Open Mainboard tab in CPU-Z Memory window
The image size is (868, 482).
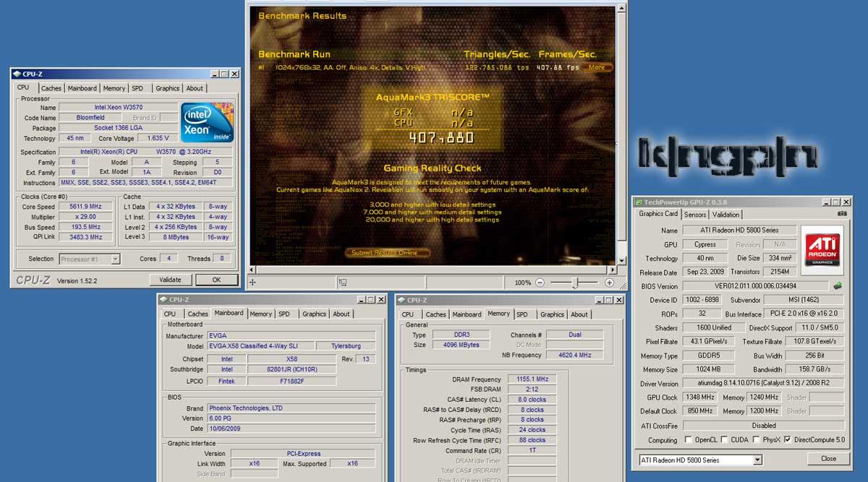point(467,314)
